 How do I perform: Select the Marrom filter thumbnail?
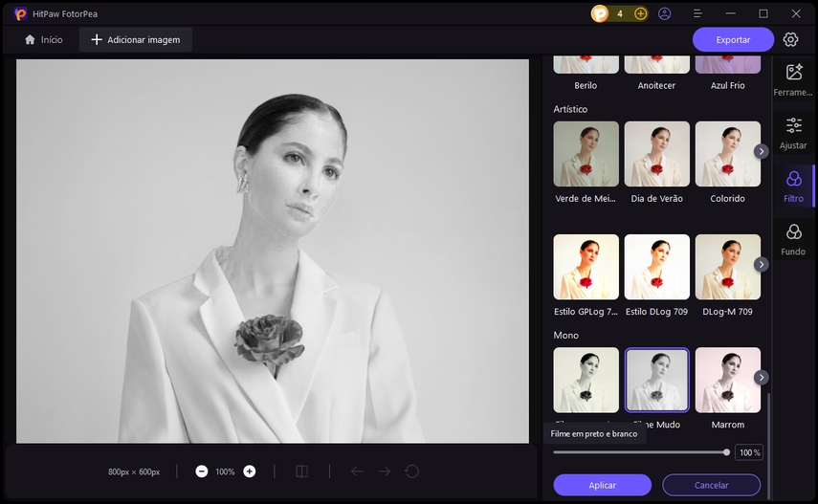(728, 380)
